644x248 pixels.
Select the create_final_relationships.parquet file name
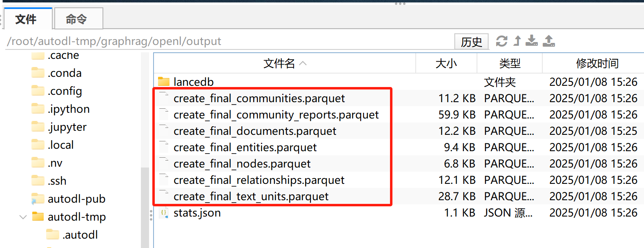(259, 180)
